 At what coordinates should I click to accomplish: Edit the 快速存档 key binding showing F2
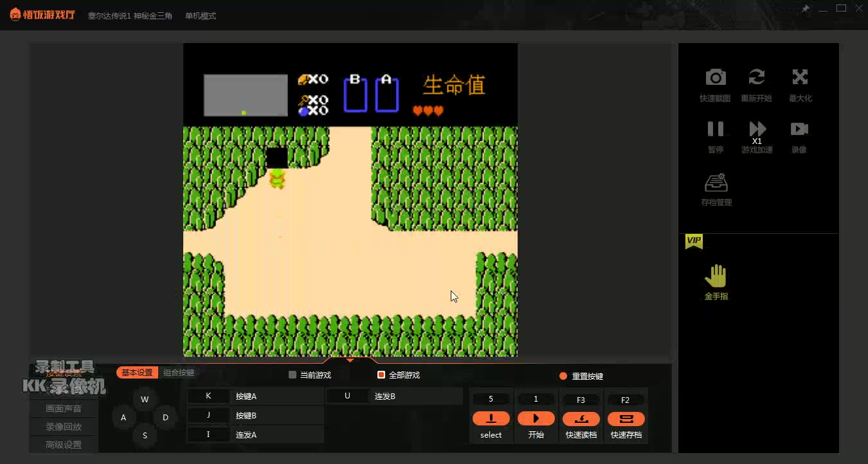point(626,400)
